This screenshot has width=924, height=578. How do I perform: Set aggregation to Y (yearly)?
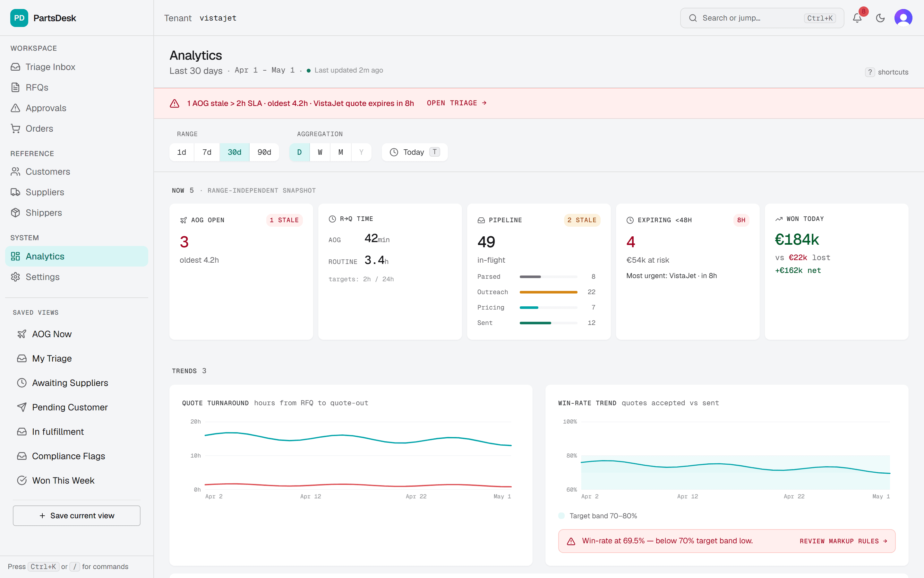click(361, 152)
